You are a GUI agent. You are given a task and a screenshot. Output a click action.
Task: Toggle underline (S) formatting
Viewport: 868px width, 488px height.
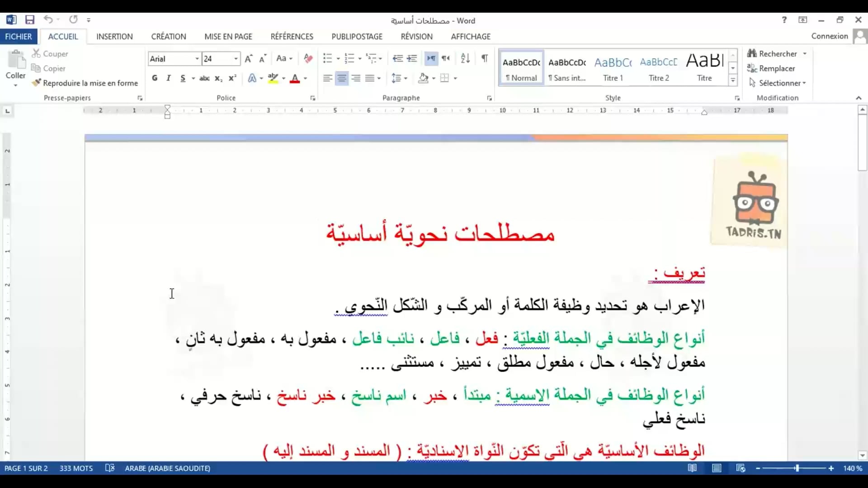183,78
